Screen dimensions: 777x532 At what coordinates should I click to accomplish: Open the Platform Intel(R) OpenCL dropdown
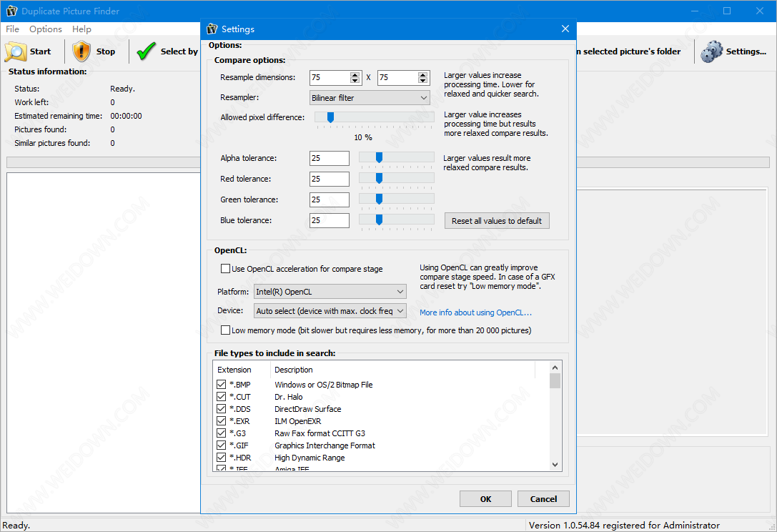330,292
